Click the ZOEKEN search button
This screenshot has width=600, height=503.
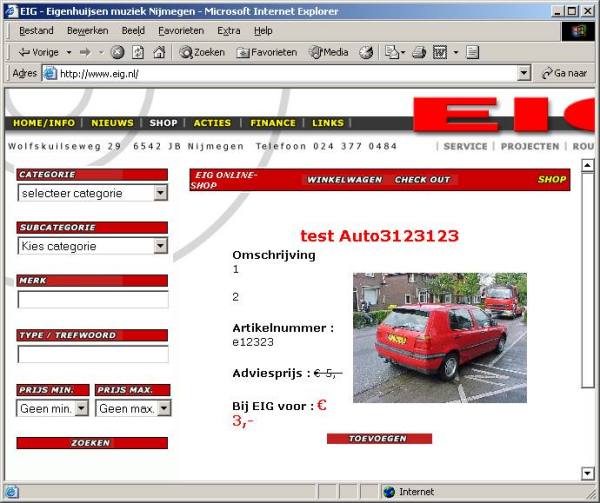pos(92,443)
